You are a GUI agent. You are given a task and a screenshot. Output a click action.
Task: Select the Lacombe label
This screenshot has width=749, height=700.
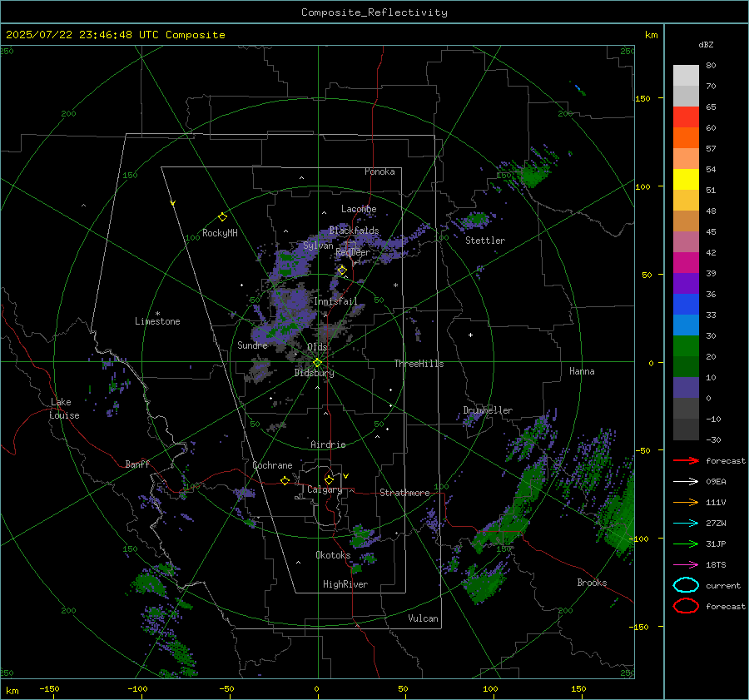click(359, 209)
